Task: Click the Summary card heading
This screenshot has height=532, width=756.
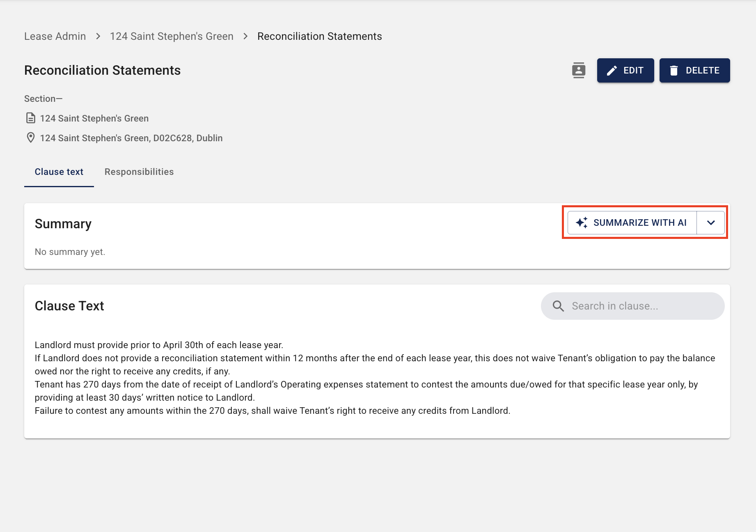Action: (63, 224)
